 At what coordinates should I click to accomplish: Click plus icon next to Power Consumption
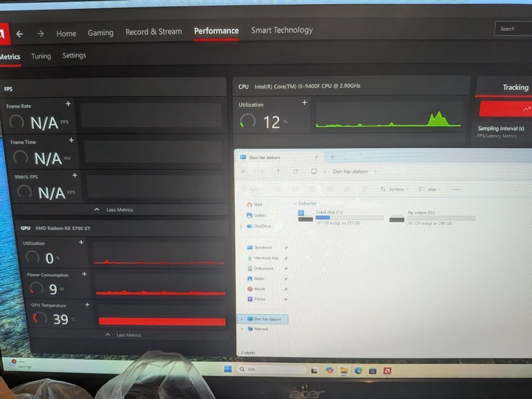click(84, 274)
